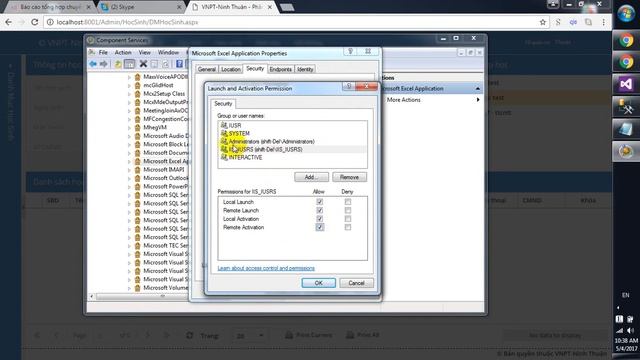Expand the Mcx2Setup Class tree node
This screenshot has height=360, width=640.
tap(129, 94)
